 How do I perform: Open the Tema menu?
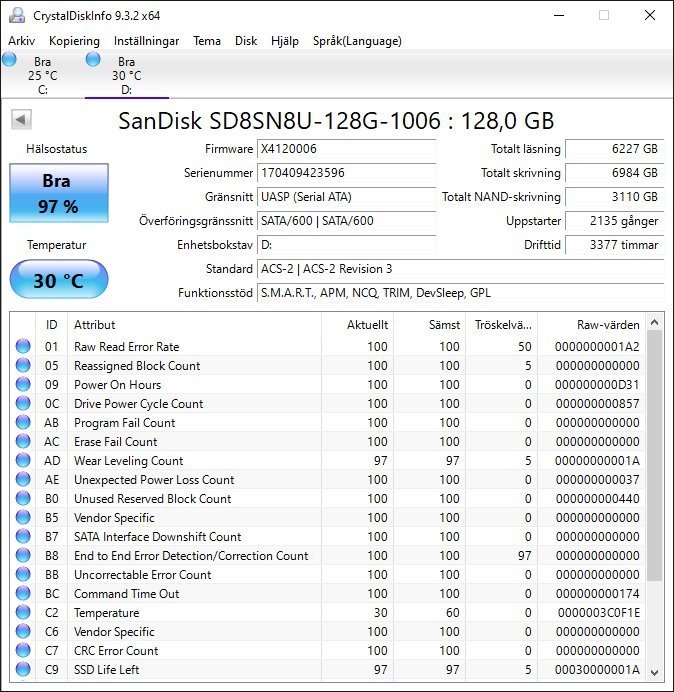click(207, 41)
